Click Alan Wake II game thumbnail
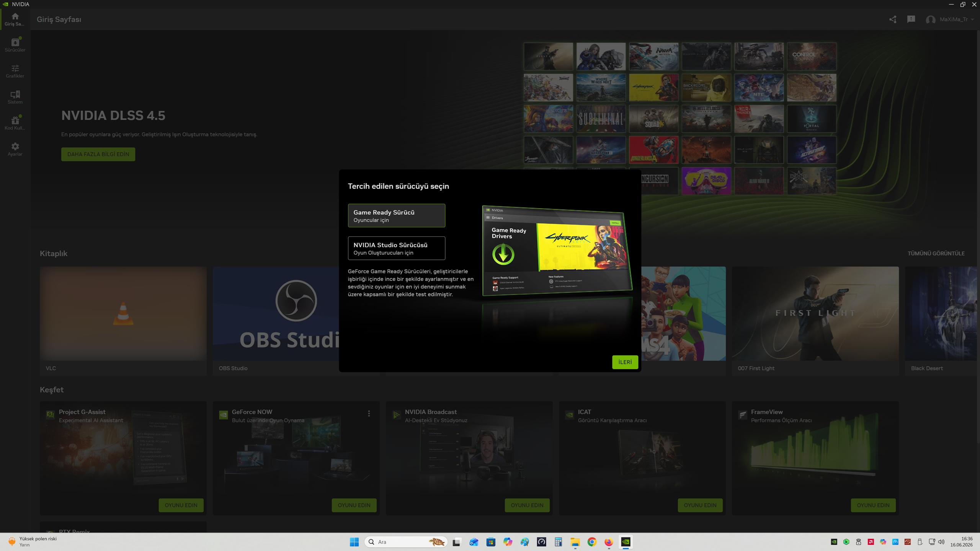980x551 pixels. click(x=759, y=181)
